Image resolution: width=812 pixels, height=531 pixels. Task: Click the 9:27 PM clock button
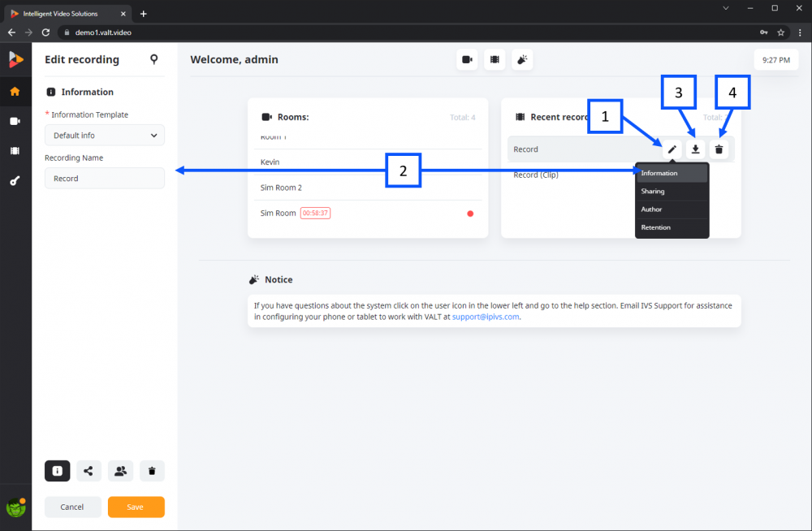click(775, 60)
